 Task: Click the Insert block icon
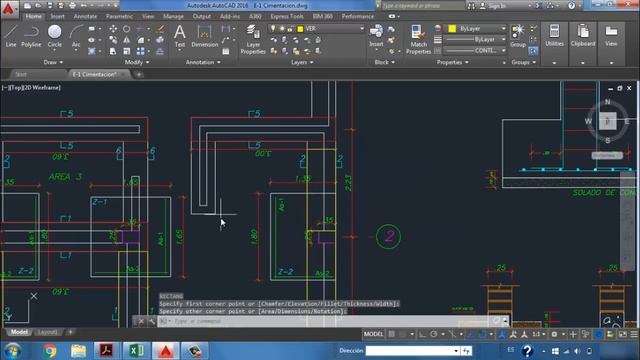[376, 35]
